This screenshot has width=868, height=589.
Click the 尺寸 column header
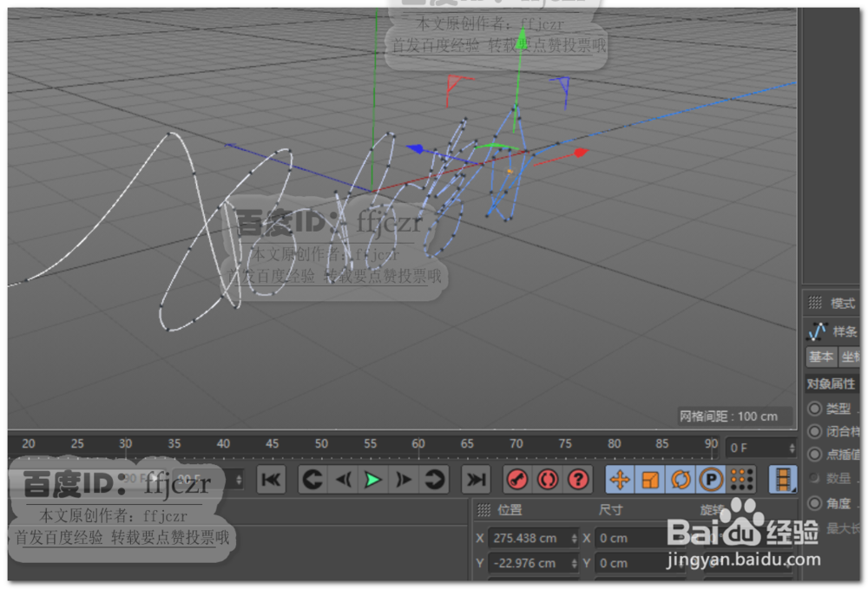coord(610,510)
